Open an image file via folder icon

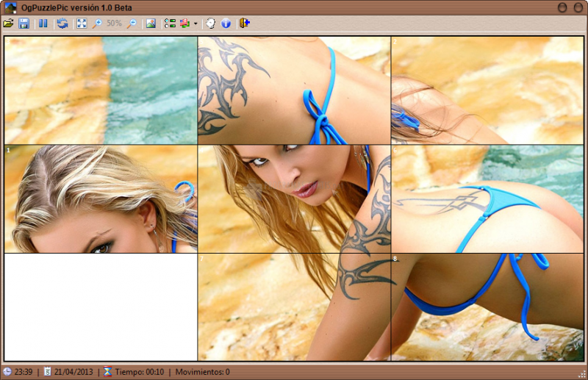[x=8, y=24]
